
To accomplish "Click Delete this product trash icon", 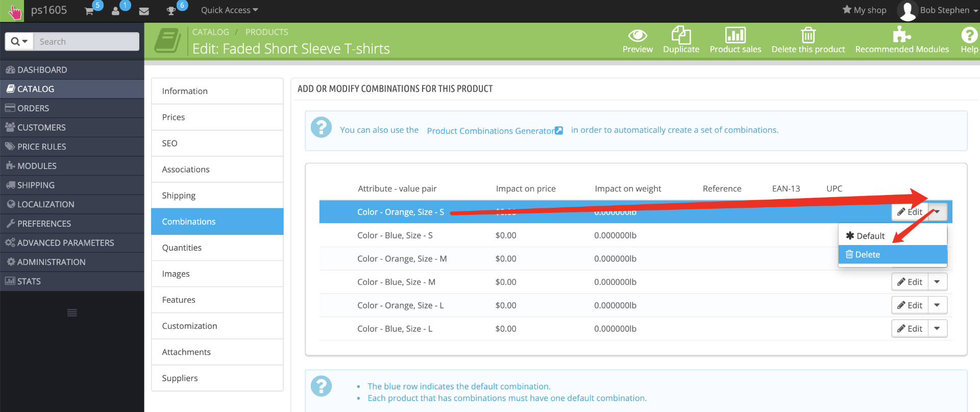I will click(808, 35).
